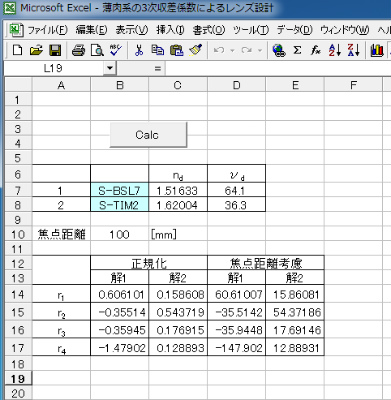Screen dimensions: 391x400
Task: Select cell with value 1.51633
Action: [x=178, y=190]
